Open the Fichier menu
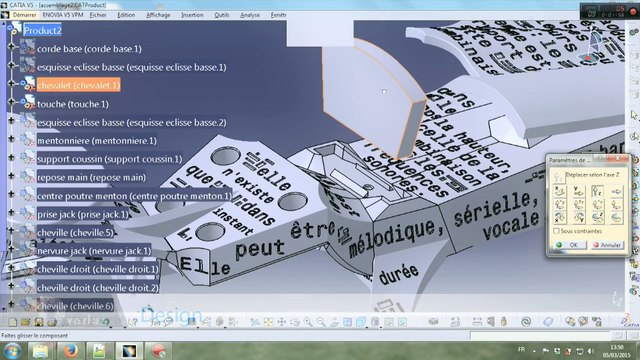This screenshot has width=640, height=360. [x=98, y=15]
